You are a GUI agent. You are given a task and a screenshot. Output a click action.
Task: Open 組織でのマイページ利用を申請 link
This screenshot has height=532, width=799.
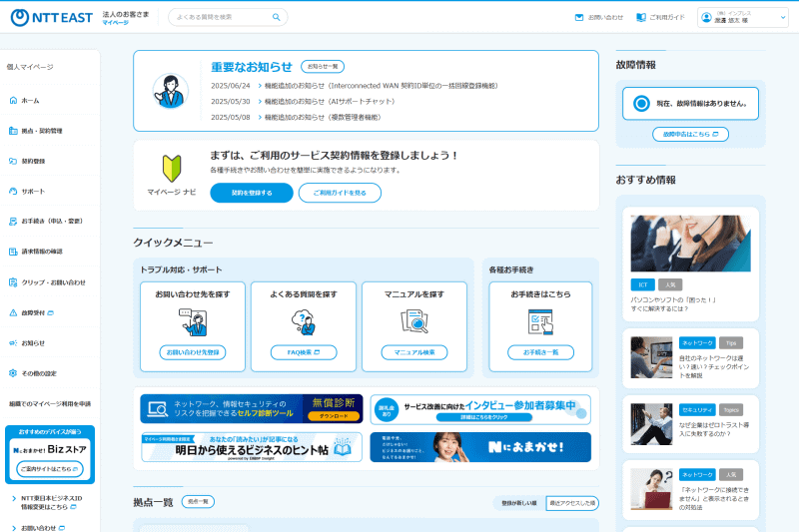click(49, 404)
